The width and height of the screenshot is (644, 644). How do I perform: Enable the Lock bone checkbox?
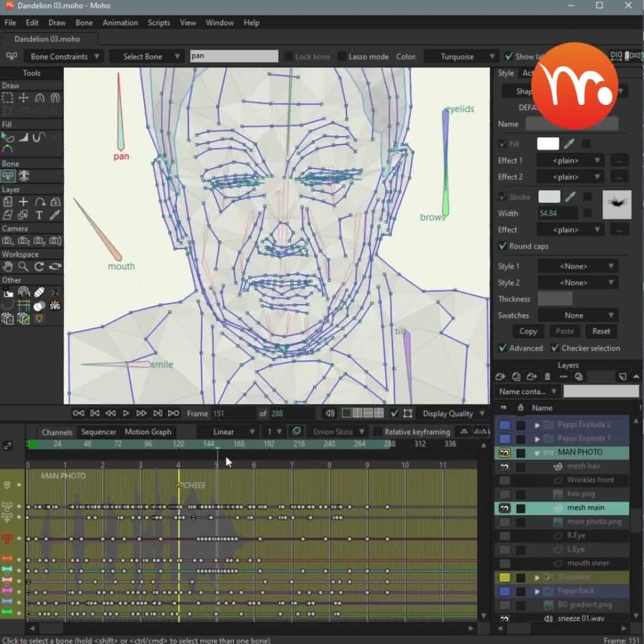(289, 56)
